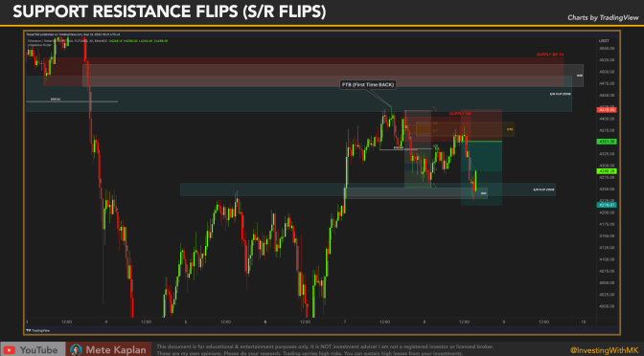Viewport: 644px width, 356px height.
Task: Click the YouTube play logo icon
Action: click(x=9, y=350)
